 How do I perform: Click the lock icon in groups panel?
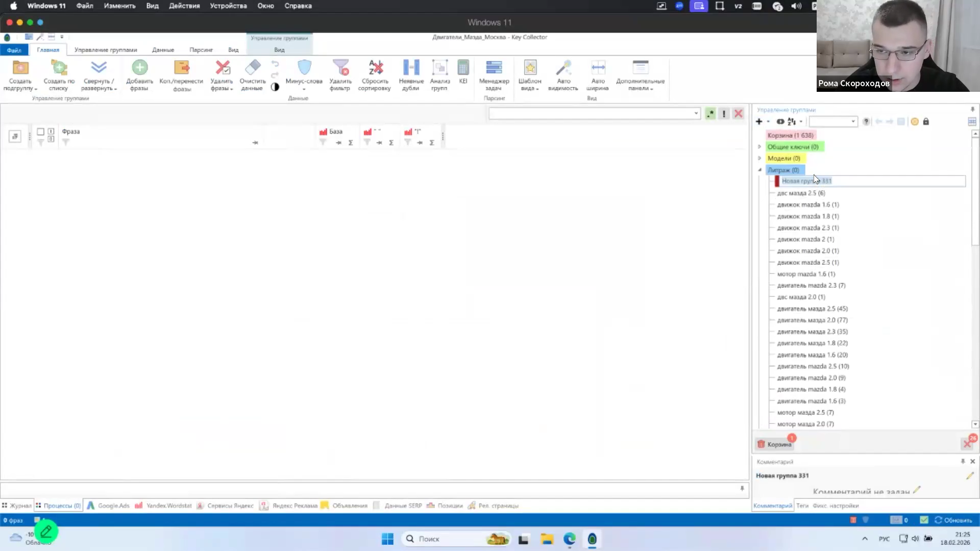(926, 121)
